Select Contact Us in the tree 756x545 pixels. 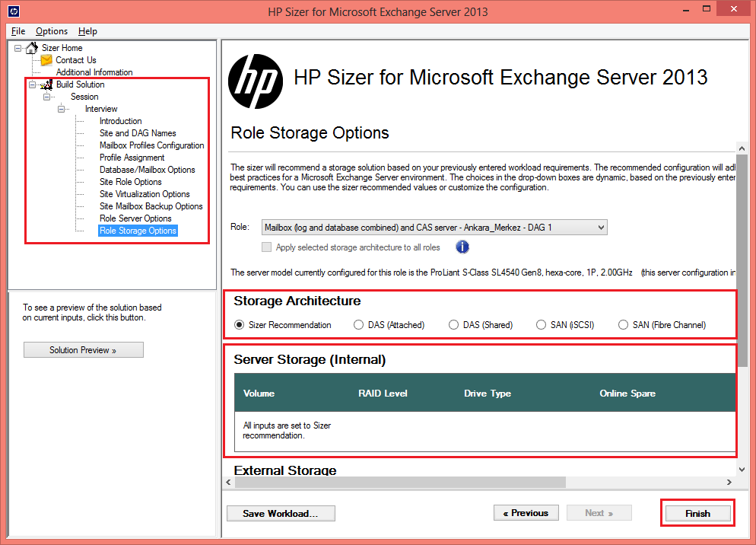[76, 60]
